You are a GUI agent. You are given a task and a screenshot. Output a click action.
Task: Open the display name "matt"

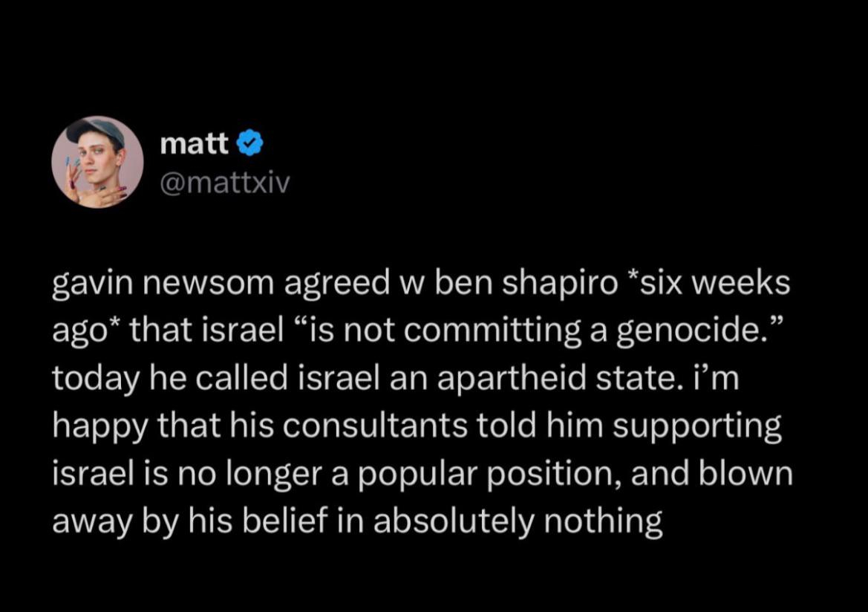coord(195,145)
